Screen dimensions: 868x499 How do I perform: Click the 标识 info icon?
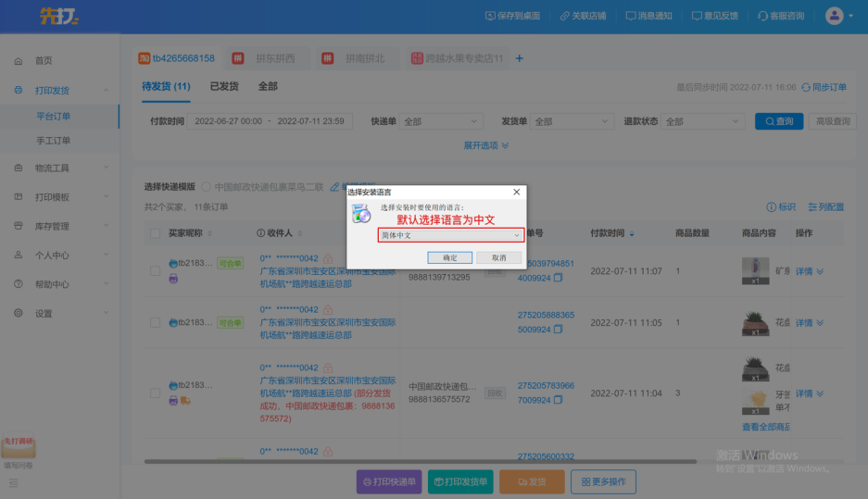click(771, 207)
